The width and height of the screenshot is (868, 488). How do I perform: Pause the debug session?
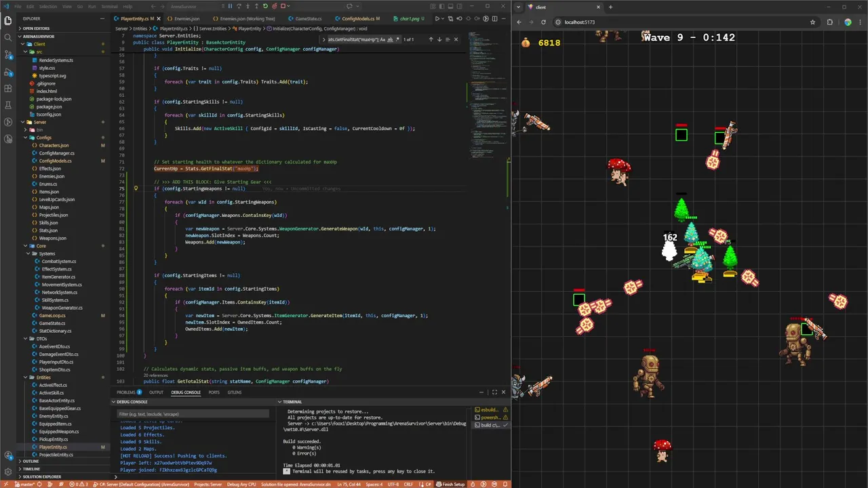pos(230,6)
